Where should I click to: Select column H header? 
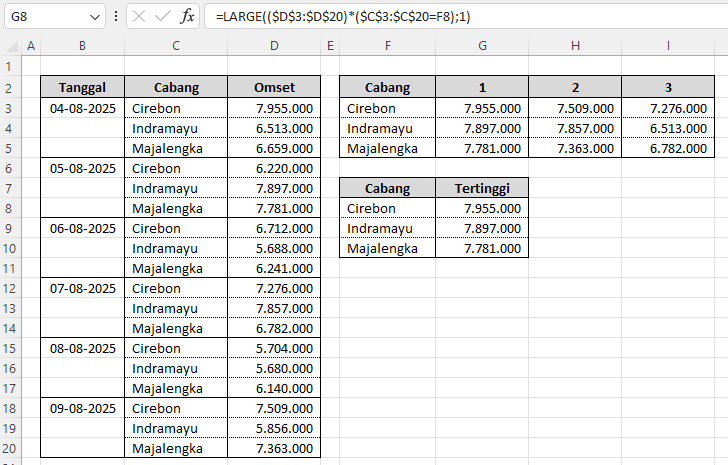(575, 45)
